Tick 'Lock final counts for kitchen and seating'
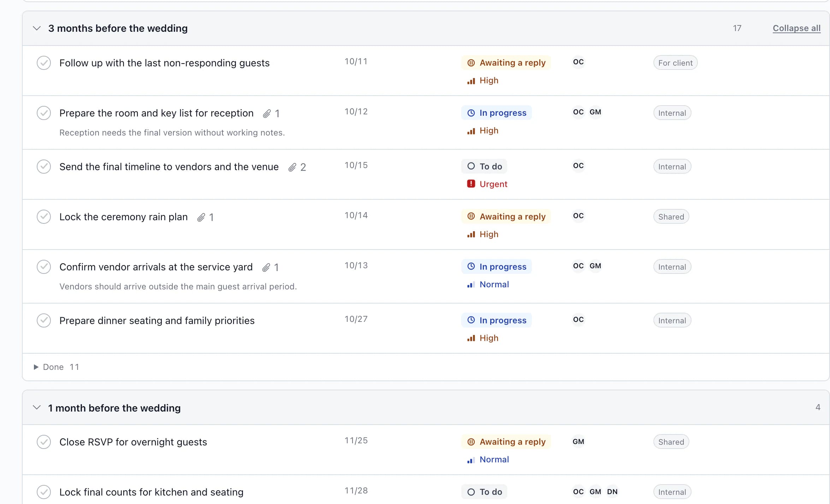Image resolution: width=830 pixels, height=504 pixels. (44, 492)
